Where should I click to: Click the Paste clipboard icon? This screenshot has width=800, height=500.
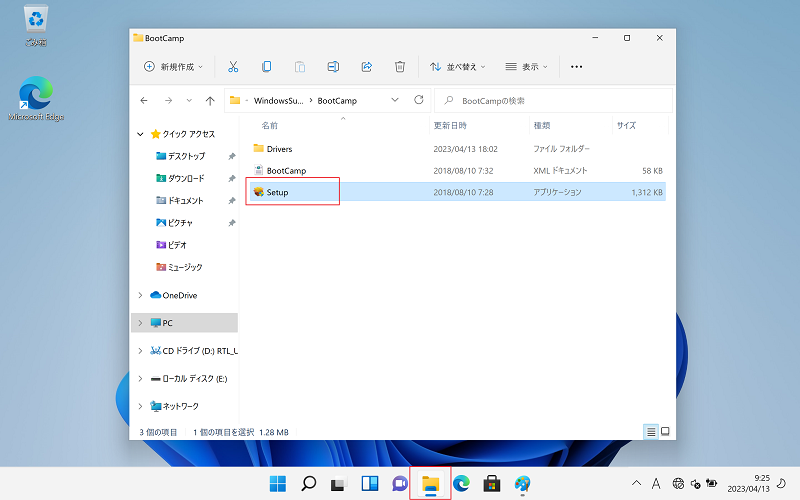[300, 67]
